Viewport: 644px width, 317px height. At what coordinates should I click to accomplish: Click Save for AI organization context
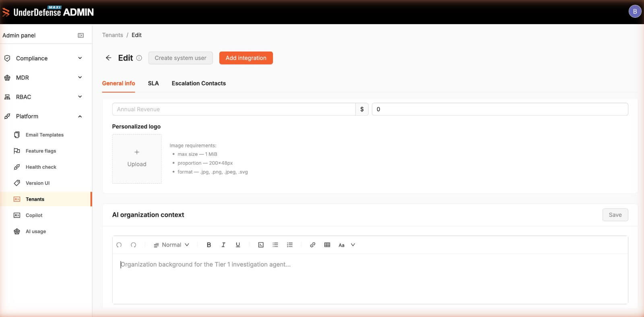click(x=615, y=215)
